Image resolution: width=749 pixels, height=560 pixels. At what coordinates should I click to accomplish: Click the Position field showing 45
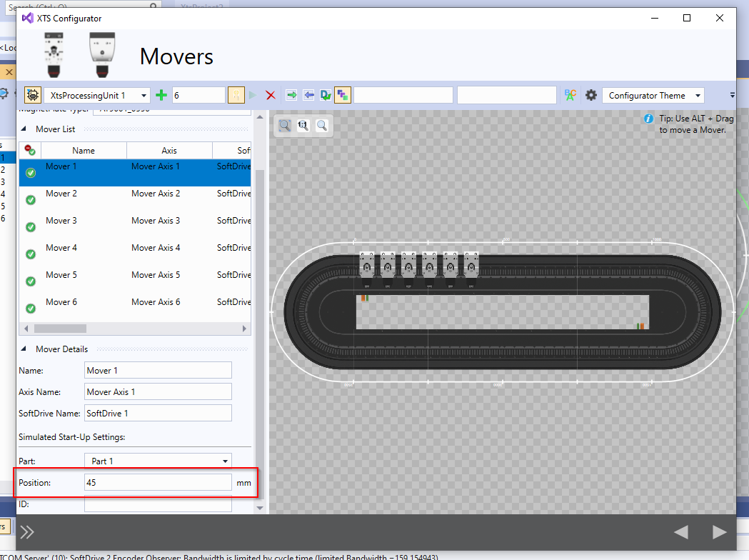click(158, 483)
